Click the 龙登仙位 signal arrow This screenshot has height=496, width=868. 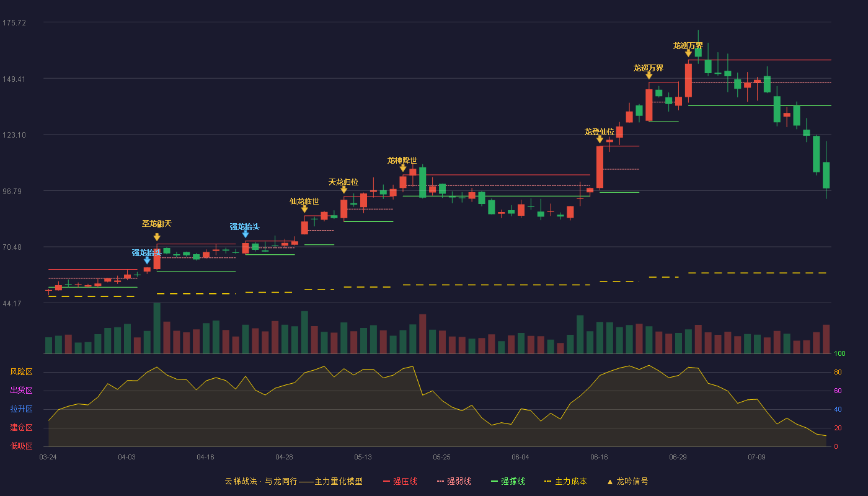[600, 139]
